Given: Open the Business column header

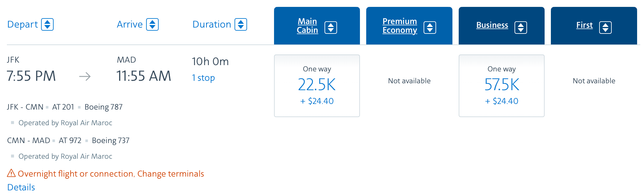Looking at the screenshot, I should (492, 25).
